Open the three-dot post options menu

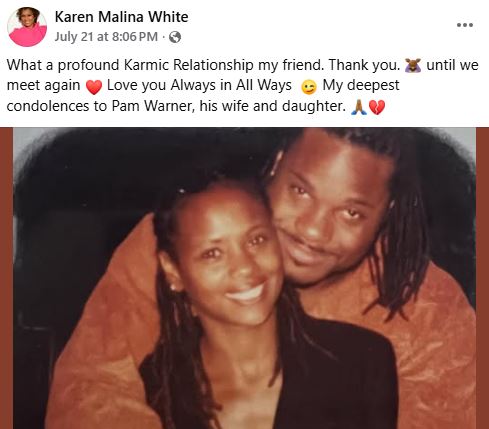pyautogui.click(x=465, y=25)
